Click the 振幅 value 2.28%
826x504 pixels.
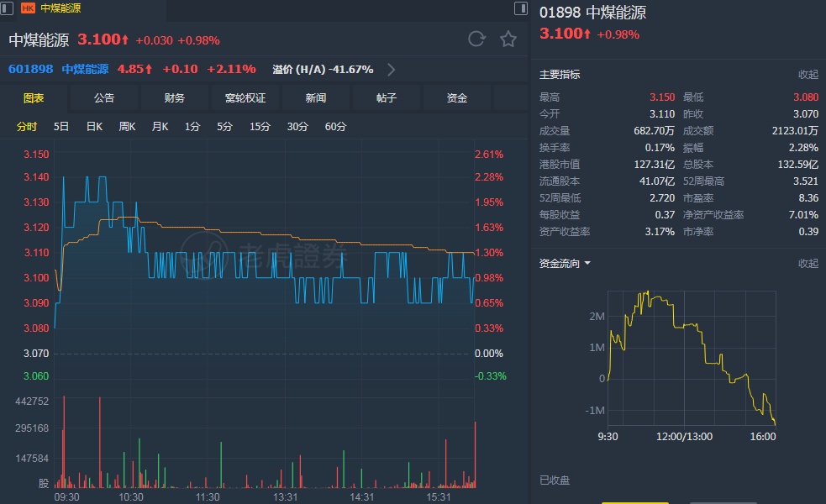click(803, 148)
